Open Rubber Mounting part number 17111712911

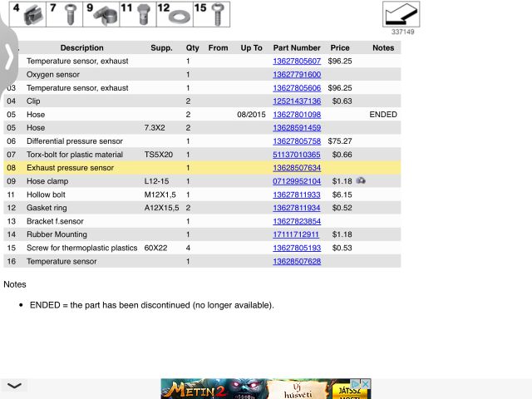click(x=296, y=234)
